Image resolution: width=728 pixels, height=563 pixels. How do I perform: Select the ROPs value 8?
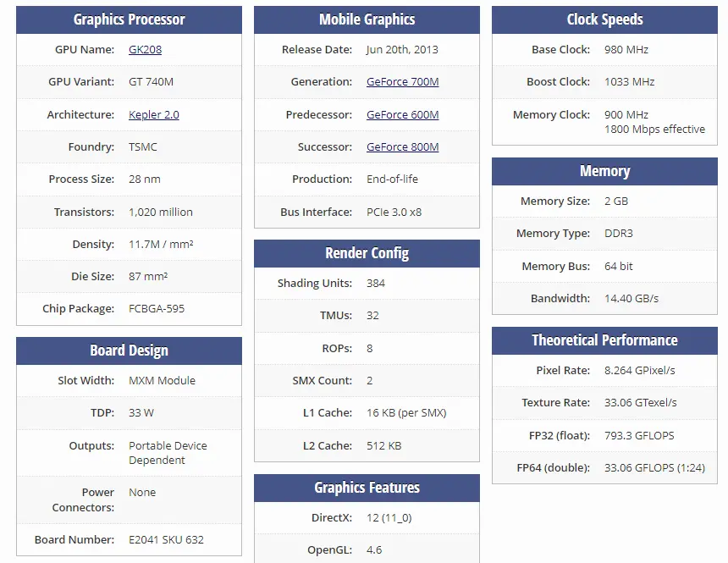pos(370,349)
